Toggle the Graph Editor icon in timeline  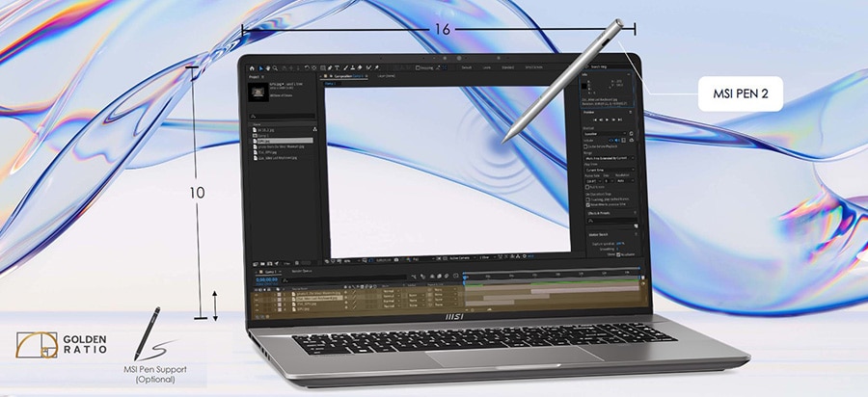(455, 276)
